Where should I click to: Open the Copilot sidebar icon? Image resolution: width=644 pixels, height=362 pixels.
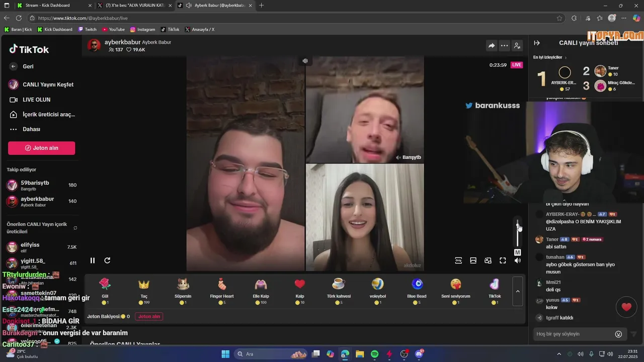coord(636,18)
